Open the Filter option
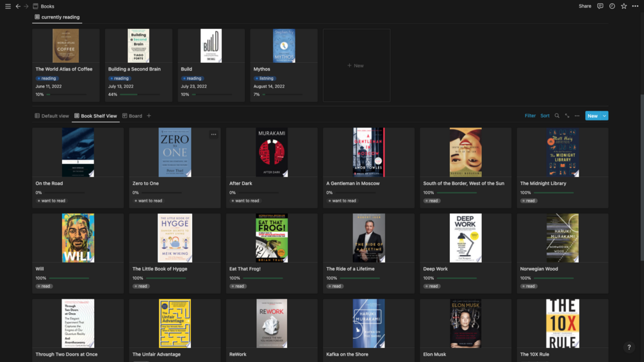Screen dimensions: 644x362 coord(530,116)
